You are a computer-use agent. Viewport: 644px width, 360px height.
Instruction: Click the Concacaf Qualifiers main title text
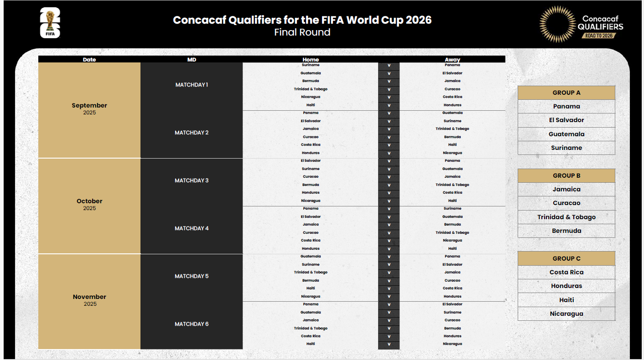(302, 20)
